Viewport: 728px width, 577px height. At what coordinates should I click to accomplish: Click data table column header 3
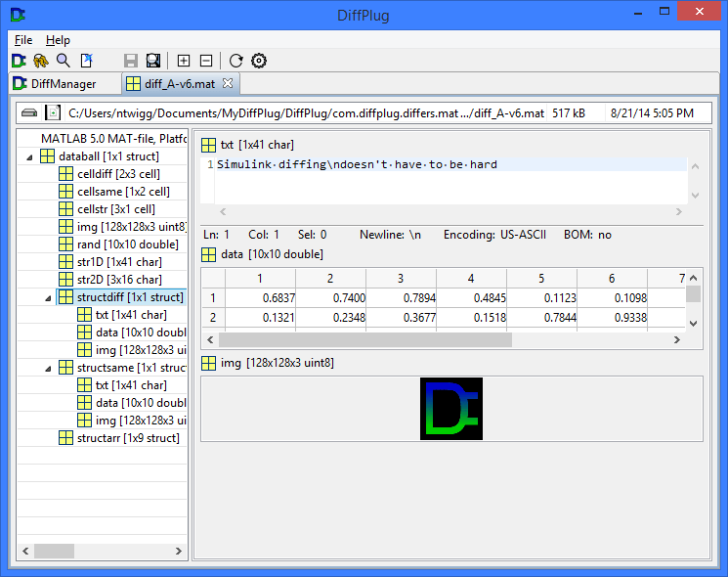click(401, 279)
